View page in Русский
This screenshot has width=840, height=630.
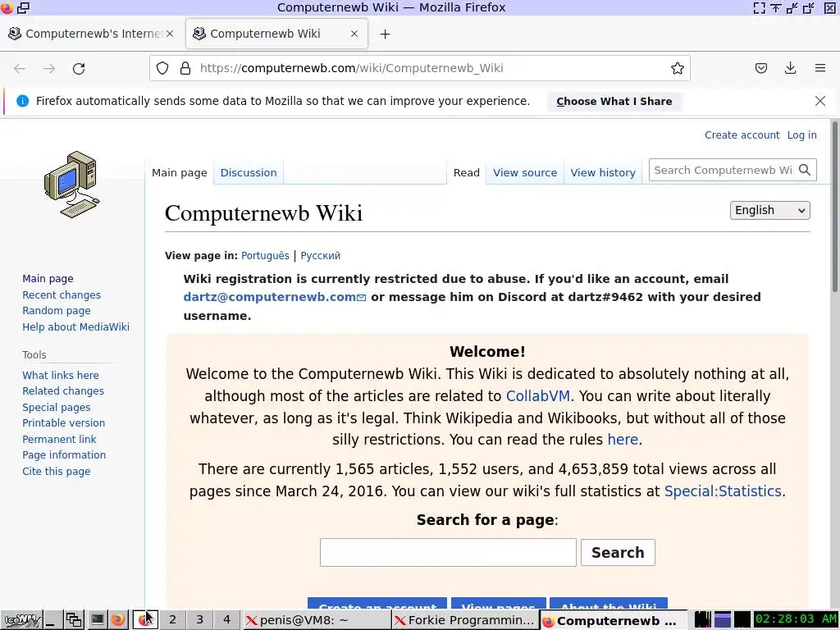[x=321, y=256]
